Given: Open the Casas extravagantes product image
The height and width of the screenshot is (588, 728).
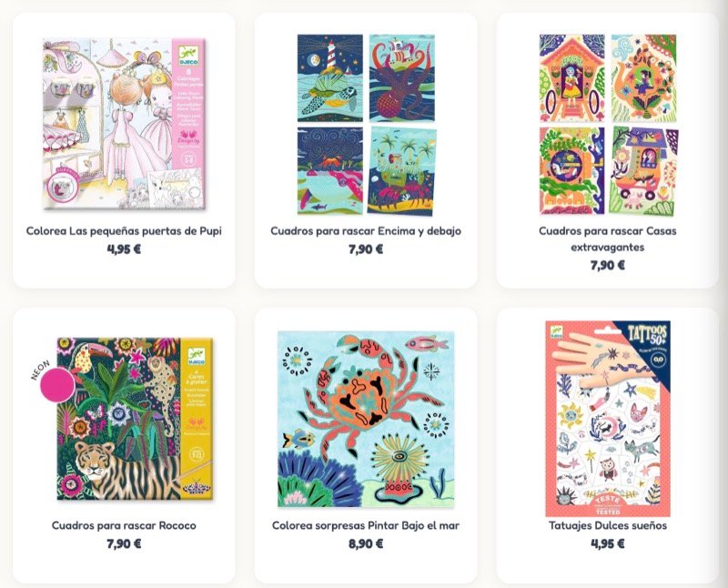Looking at the screenshot, I should point(608,125).
